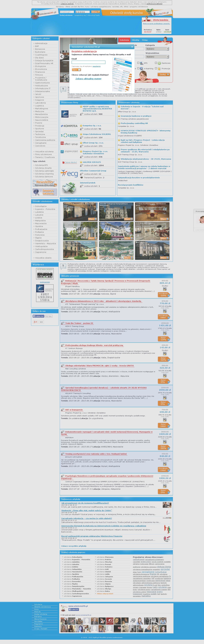The height and width of the screenshot is (644, 204).
Task: Click the Facebook 'Lubię to!' button in sidebar
Action: pyautogui.click(x=39, y=316)
